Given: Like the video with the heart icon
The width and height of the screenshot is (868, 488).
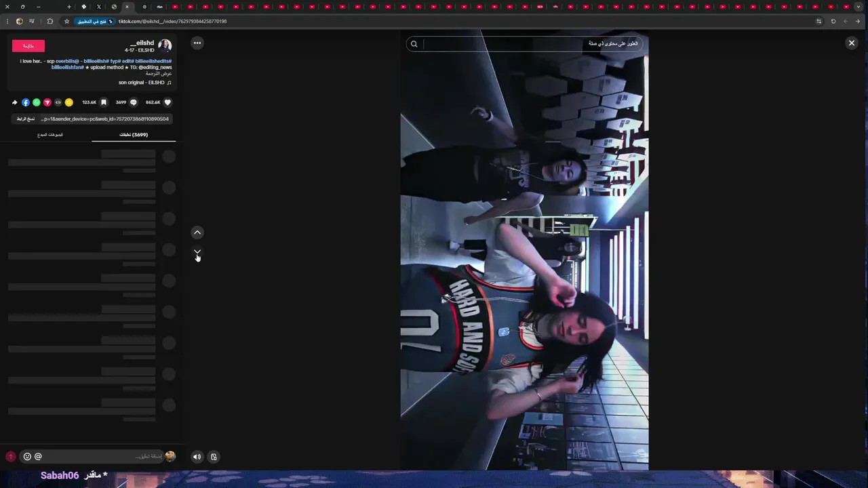Looking at the screenshot, I should [x=167, y=102].
